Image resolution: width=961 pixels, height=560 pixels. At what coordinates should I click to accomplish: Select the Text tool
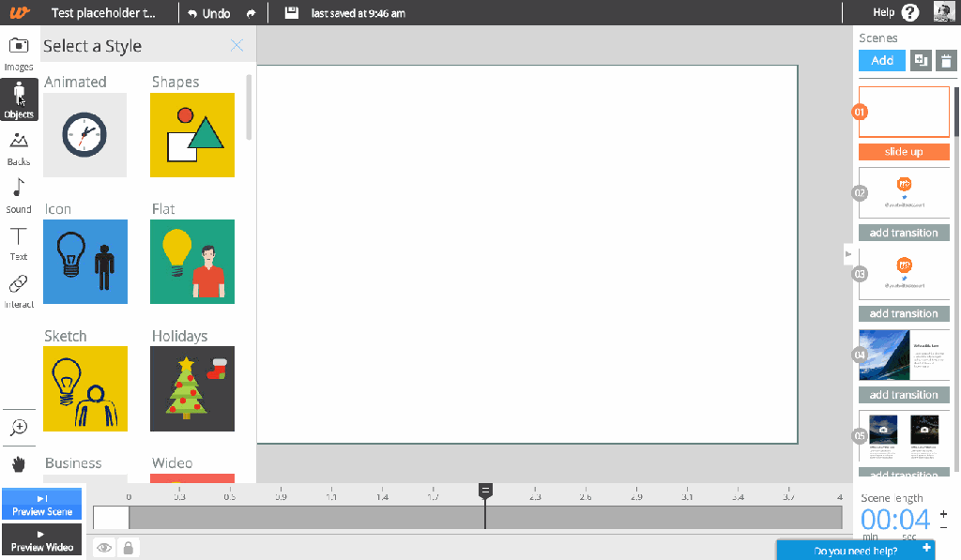(19, 241)
